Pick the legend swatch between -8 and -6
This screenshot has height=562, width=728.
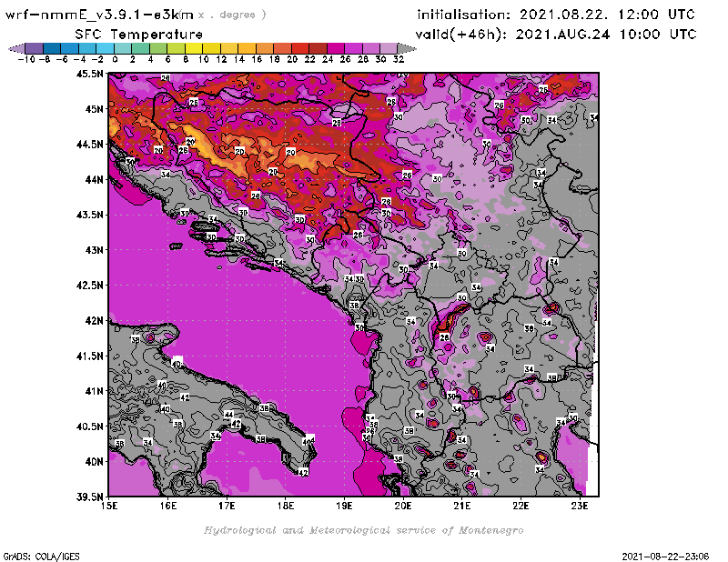(52, 48)
